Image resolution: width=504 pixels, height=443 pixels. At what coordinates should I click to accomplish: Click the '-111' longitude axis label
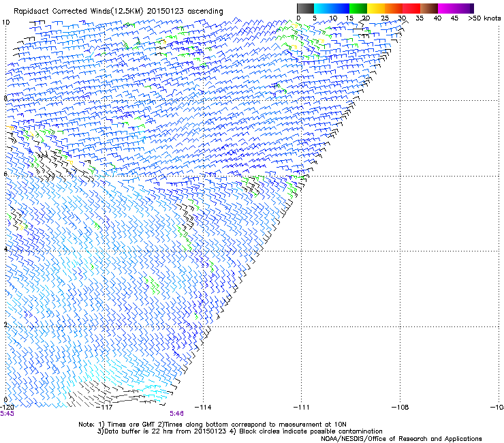(302, 408)
